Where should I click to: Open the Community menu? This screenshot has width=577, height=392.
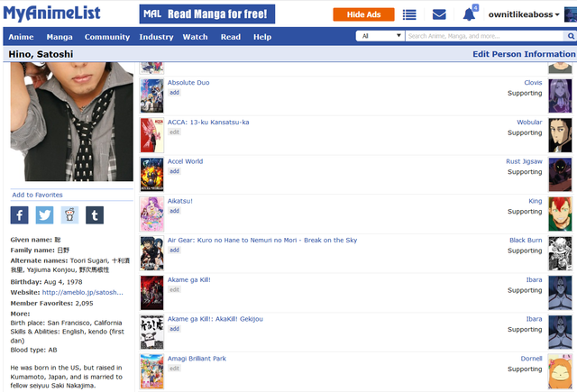(x=107, y=37)
